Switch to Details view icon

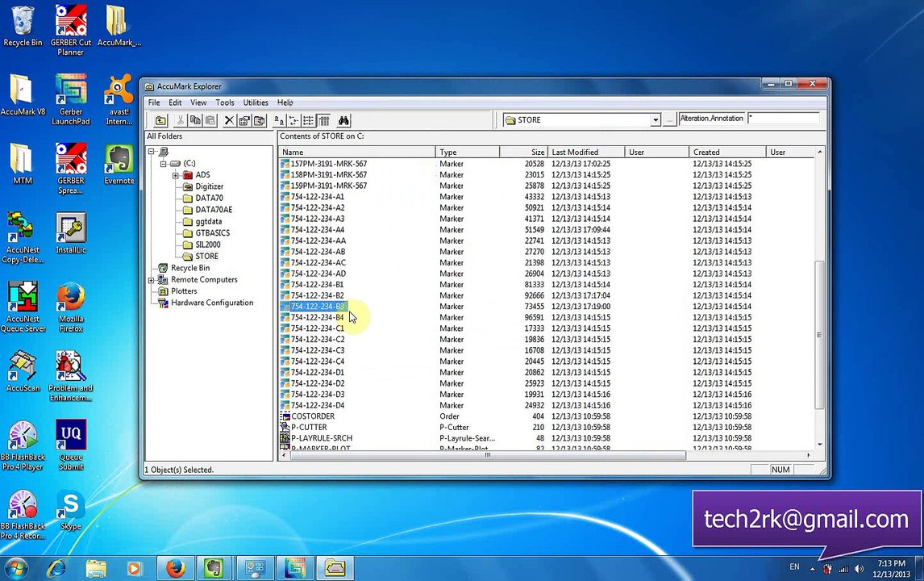(x=323, y=120)
